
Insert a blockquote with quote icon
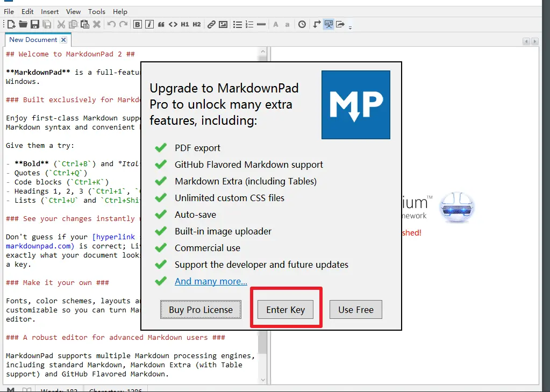pyautogui.click(x=161, y=24)
